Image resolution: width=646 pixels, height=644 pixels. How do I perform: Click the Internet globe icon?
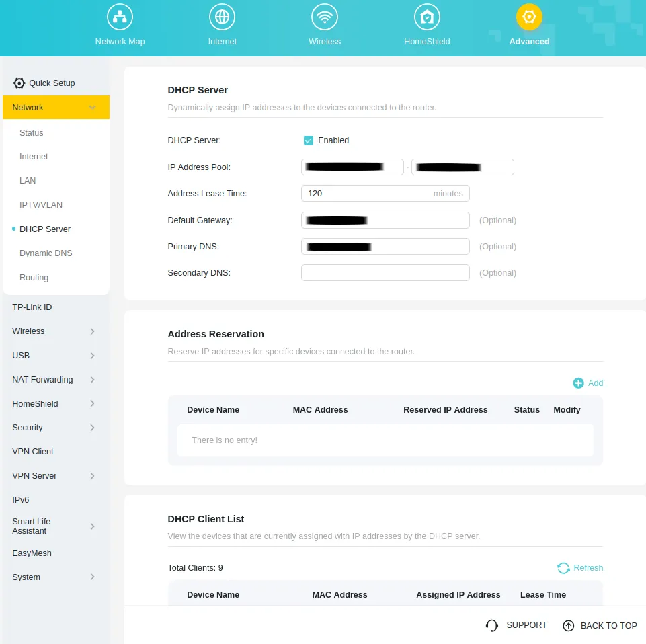click(x=222, y=17)
